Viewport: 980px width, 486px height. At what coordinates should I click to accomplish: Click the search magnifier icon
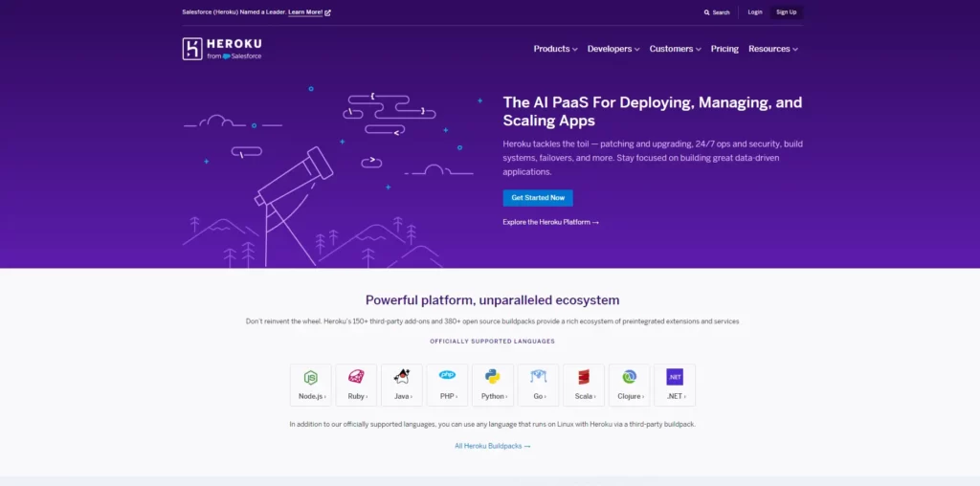(x=707, y=12)
